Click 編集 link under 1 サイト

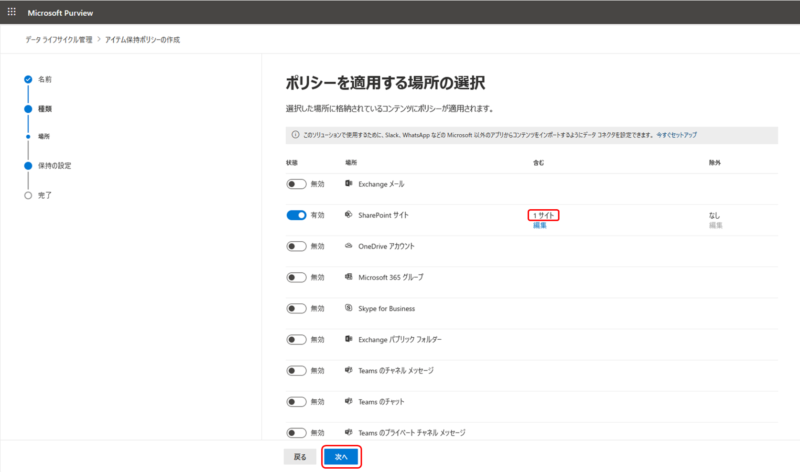click(540, 226)
